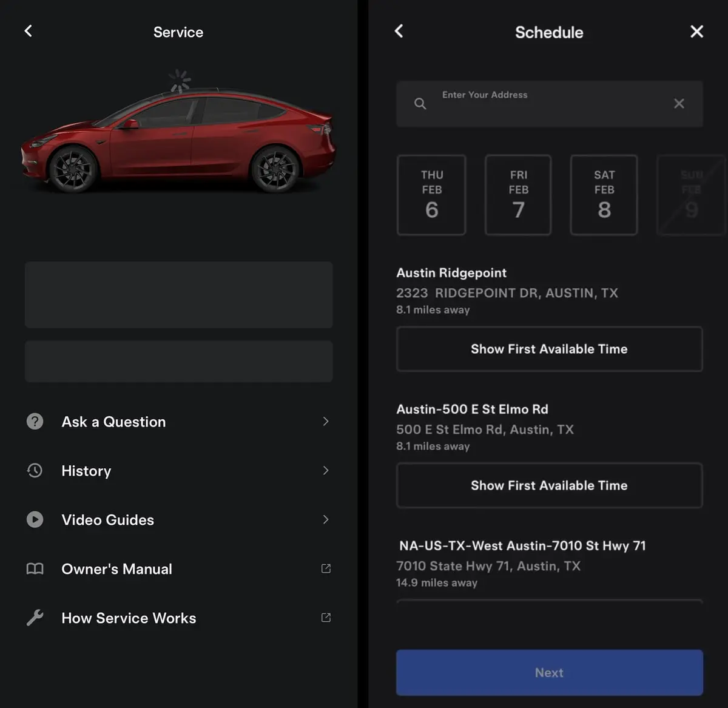Screen dimensions: 728x708
Task: Click the address search magnifier icon
Action: (x=420, y=104)
